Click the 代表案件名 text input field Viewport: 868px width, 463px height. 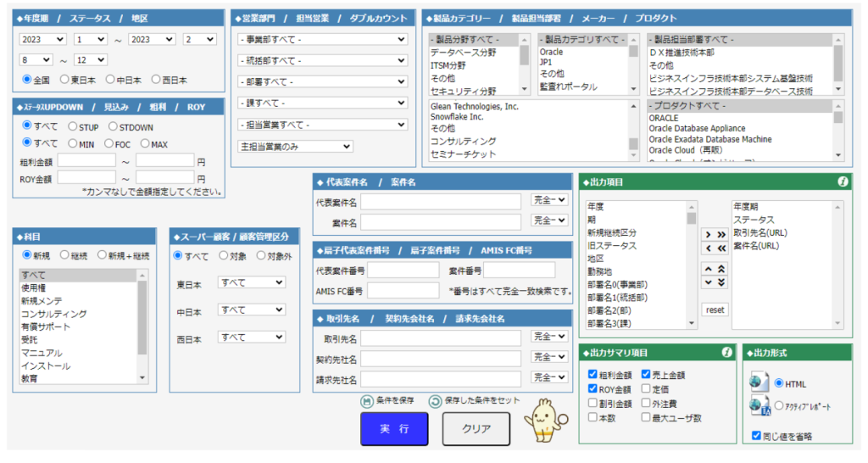[x=441, y=201]
